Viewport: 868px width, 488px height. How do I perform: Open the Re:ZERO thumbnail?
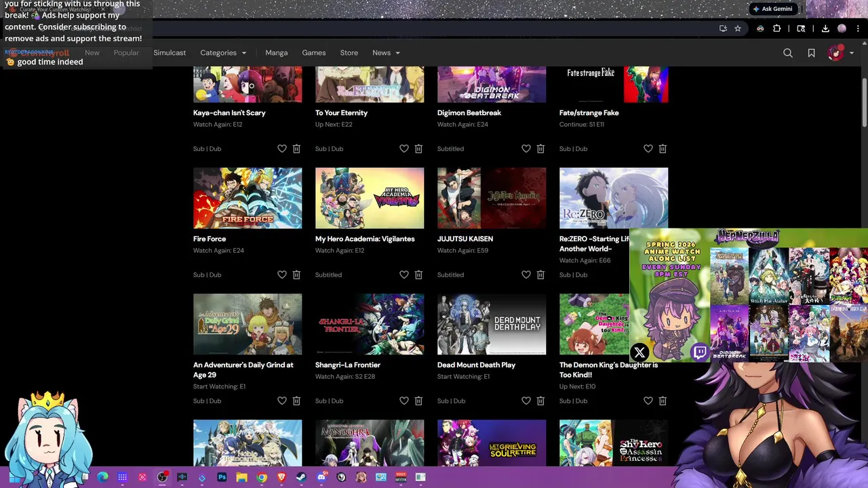(614, 198)
